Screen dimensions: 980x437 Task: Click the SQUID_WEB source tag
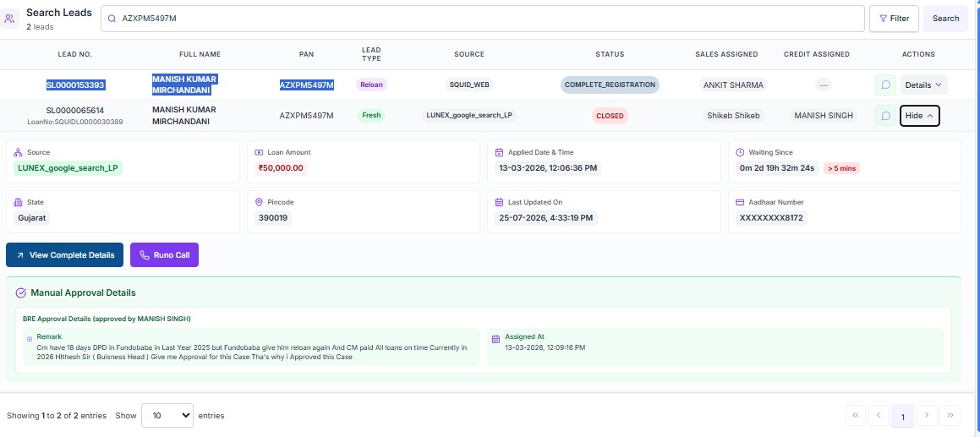469,85
